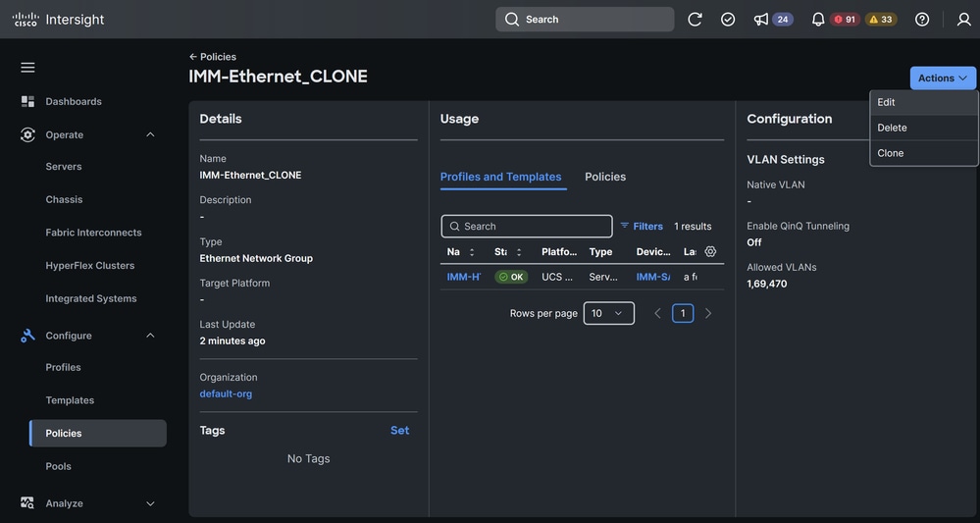
Task: Select Clone from Actions menu
Action: click(x=924, y=153)
